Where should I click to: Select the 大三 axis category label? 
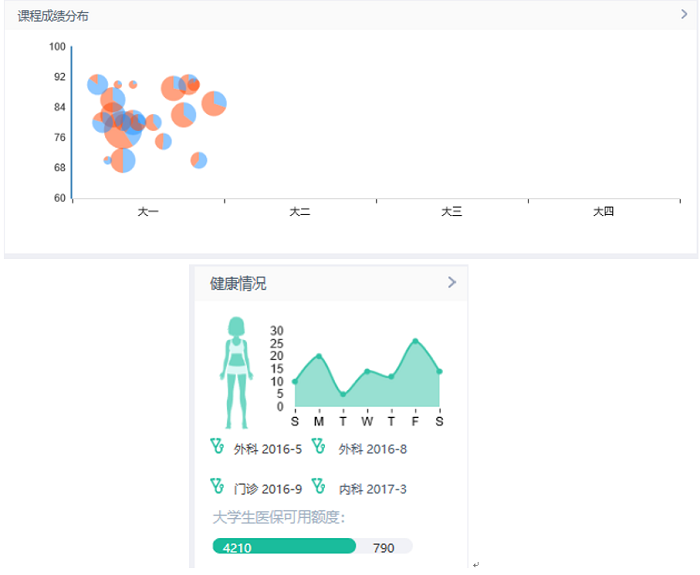[452, 212]
